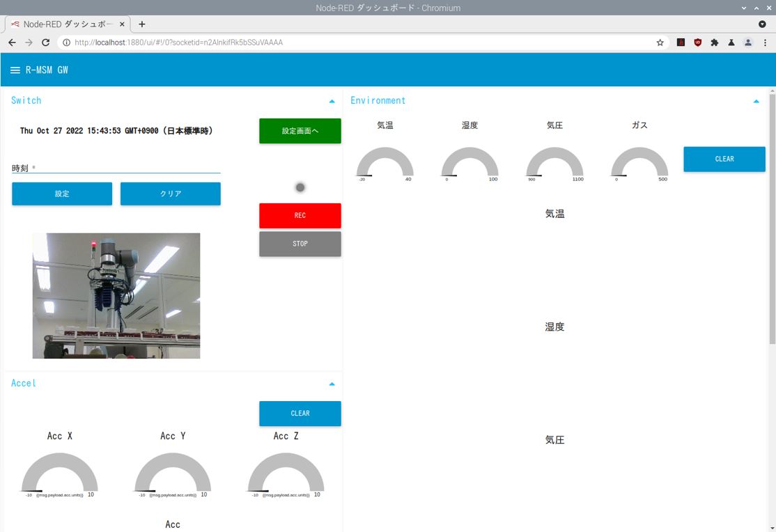Open the Extensions puzzle piece menu
Image resolution: width=776 pixels, height=532 pixels.
[714, 42]
